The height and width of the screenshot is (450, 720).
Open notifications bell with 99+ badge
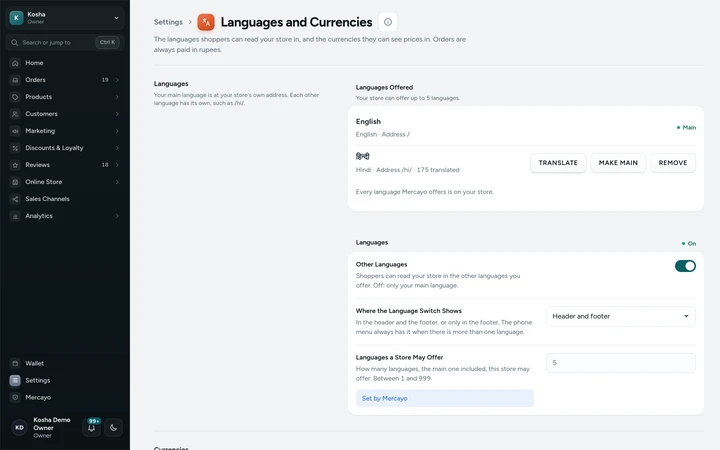click(x=91, y=428)
